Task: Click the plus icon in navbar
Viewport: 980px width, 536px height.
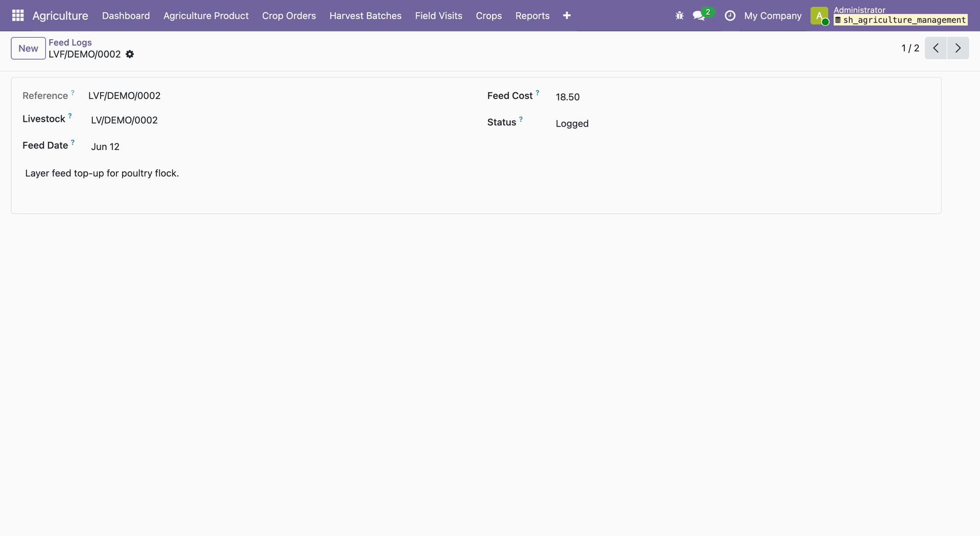Action: click(567, 16)
